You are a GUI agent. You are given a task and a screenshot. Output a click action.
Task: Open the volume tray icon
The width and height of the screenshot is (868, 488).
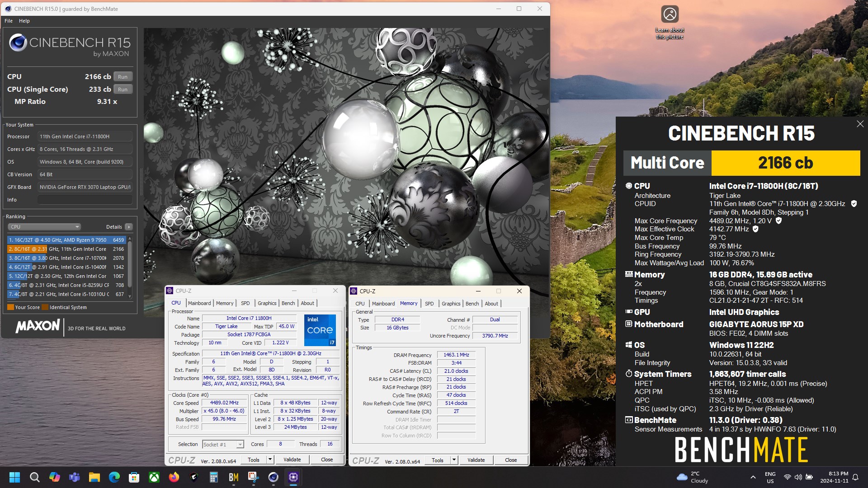click(x=798, y=477)
